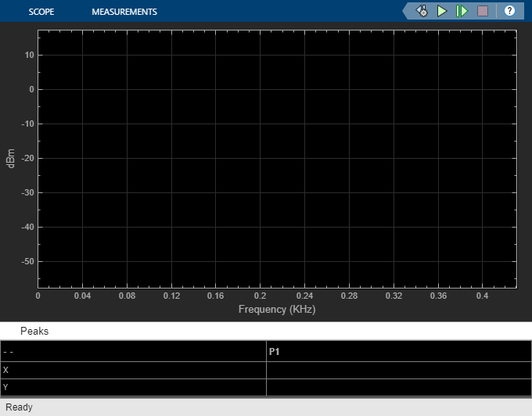The height and width of the screenshot is (416, 532).
Task: Click the empty P1 Y value cell
Action: tap(399, 387)
